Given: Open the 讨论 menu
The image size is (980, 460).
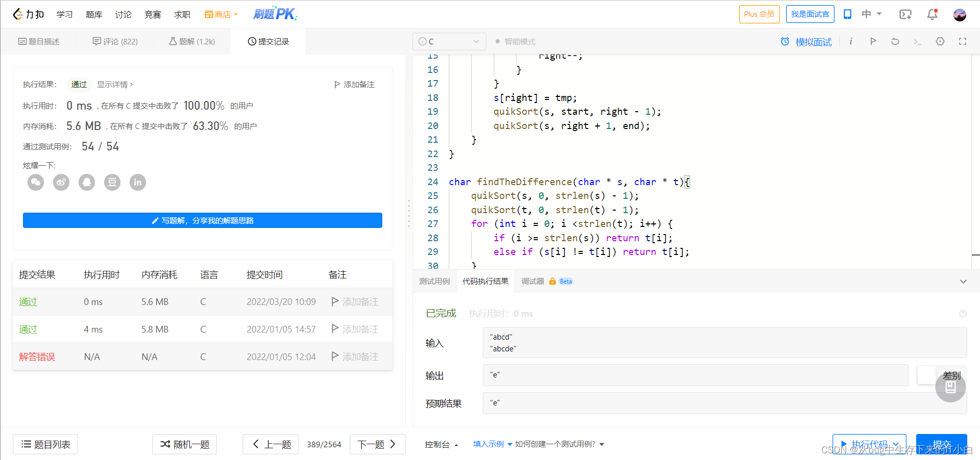Looking at the screenshot, I should [123, 14].
